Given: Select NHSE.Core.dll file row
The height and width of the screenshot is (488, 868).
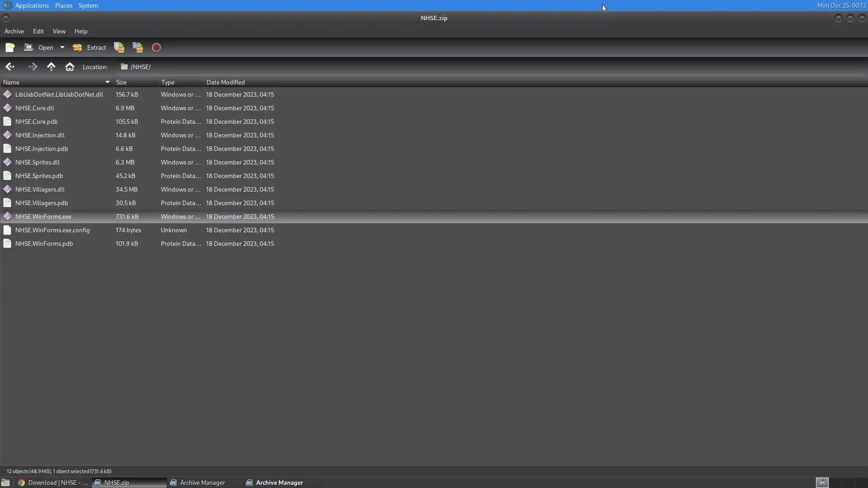Looking at the screenshot, I should [35, 108].
